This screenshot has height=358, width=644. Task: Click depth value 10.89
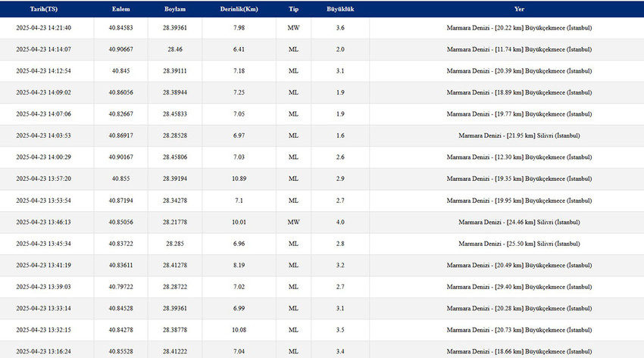click(x=239, y=179)
